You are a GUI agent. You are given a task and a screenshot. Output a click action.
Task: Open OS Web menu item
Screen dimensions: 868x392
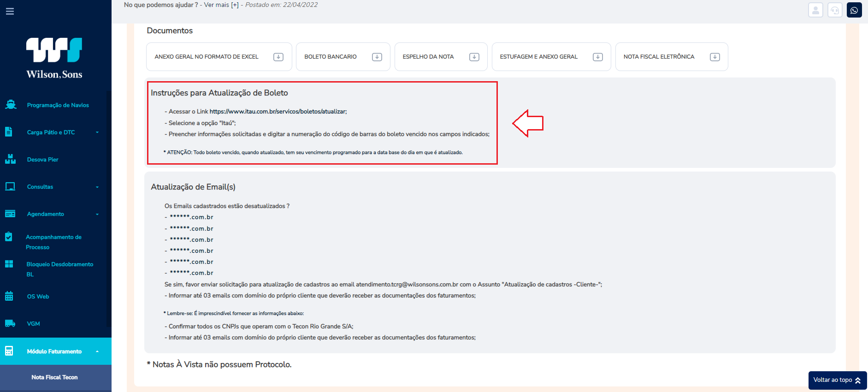click(x=38, y=297)
